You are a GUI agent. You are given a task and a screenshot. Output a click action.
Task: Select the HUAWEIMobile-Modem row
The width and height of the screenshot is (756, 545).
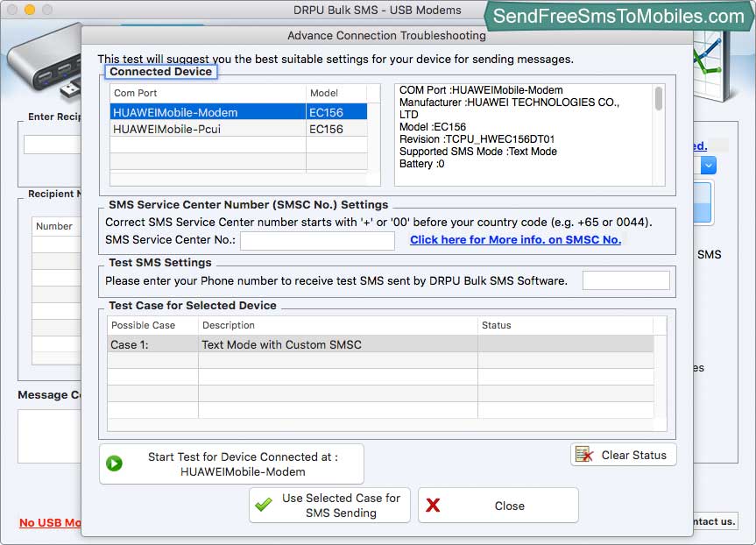click(x=238, y=112)
